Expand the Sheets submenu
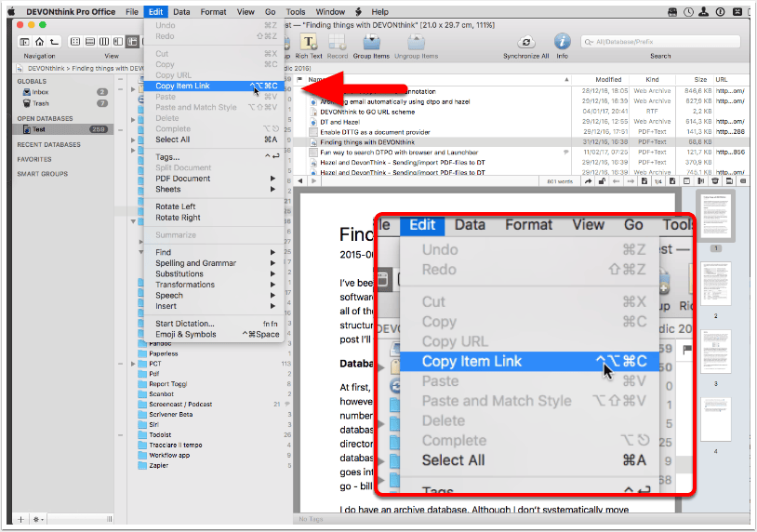Screen dimensions: 757x532 pyautogui.click(x=213, y=189)
